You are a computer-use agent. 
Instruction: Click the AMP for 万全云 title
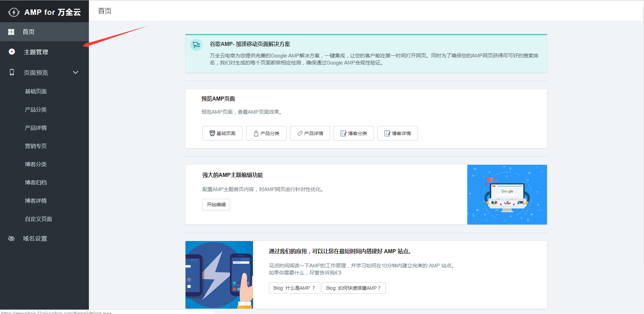53,12
